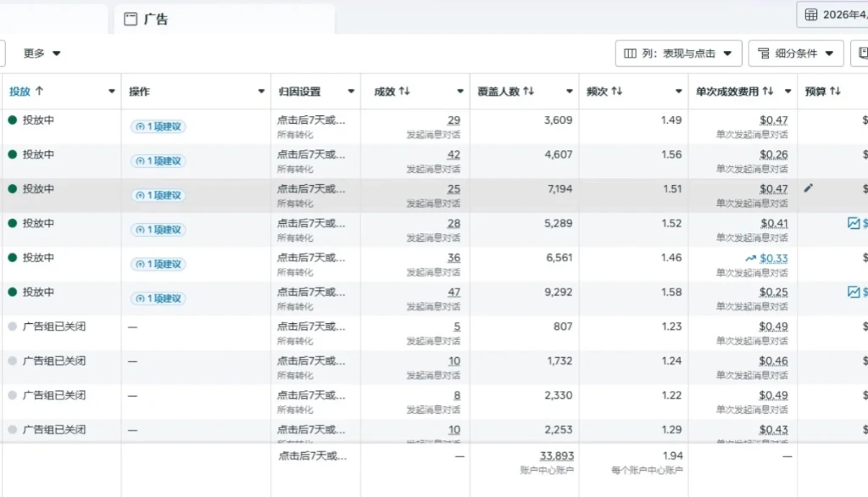Select the 1.94 total frequency value
The image size is (868, 497).
point(672,455)
